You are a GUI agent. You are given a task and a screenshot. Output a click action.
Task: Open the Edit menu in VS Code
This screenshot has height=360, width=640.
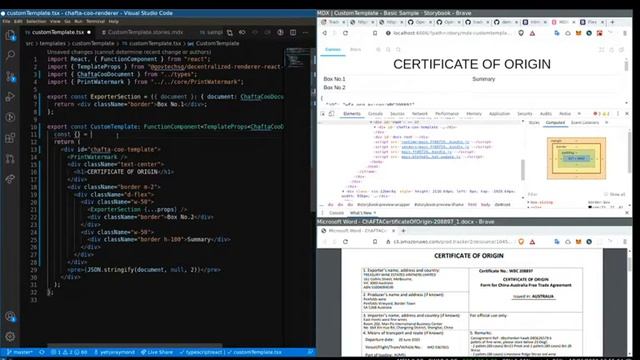point(18,21)
